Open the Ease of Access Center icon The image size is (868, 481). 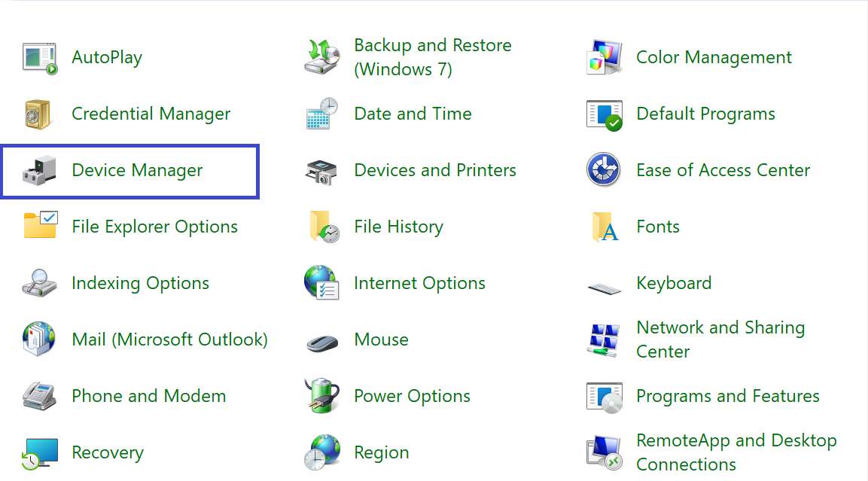pos(604,171)
